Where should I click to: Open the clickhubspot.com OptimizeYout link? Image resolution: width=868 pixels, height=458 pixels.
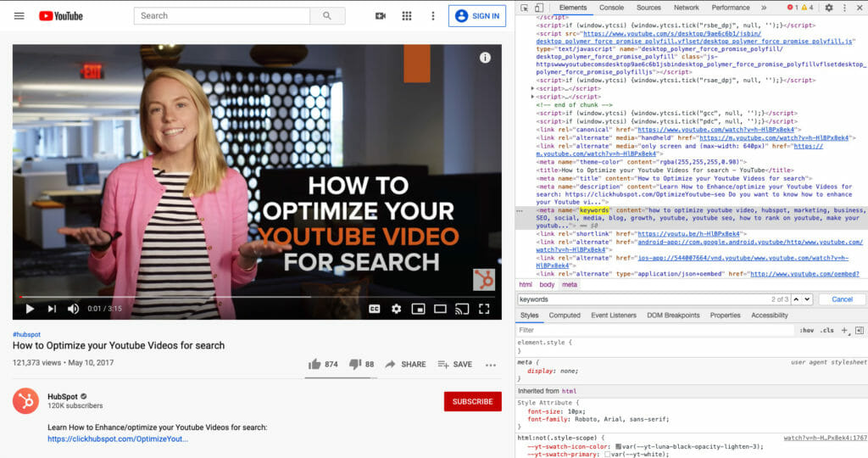point(118,438)
